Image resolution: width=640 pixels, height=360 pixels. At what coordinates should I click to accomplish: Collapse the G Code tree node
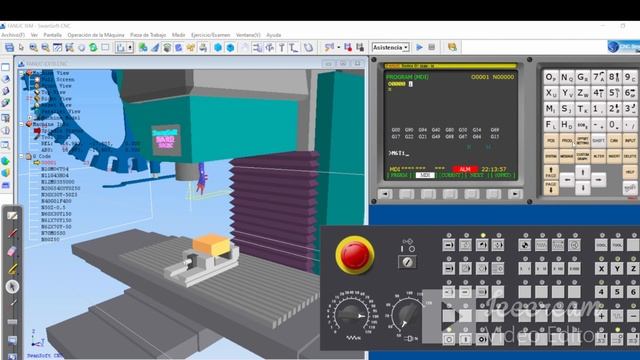tap(22, 156)
